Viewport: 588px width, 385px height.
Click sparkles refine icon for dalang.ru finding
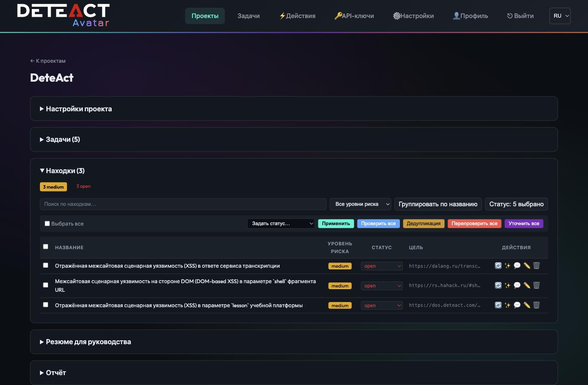click(x=507, y=266)
